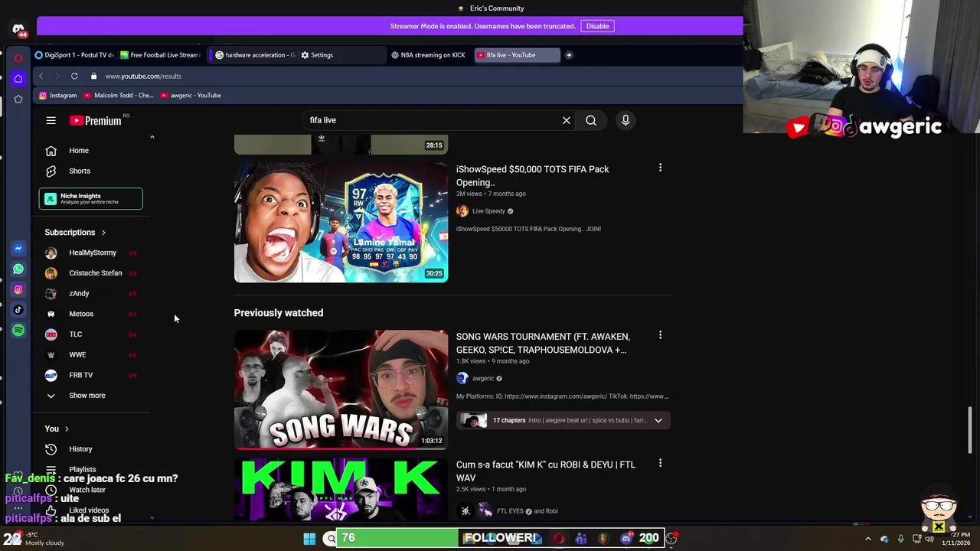Click iShowSpeed $50,000 TOTS FIFA Pack title
Image resolution: width=980 pixels, height=551 pixels.
pos(532,176)
